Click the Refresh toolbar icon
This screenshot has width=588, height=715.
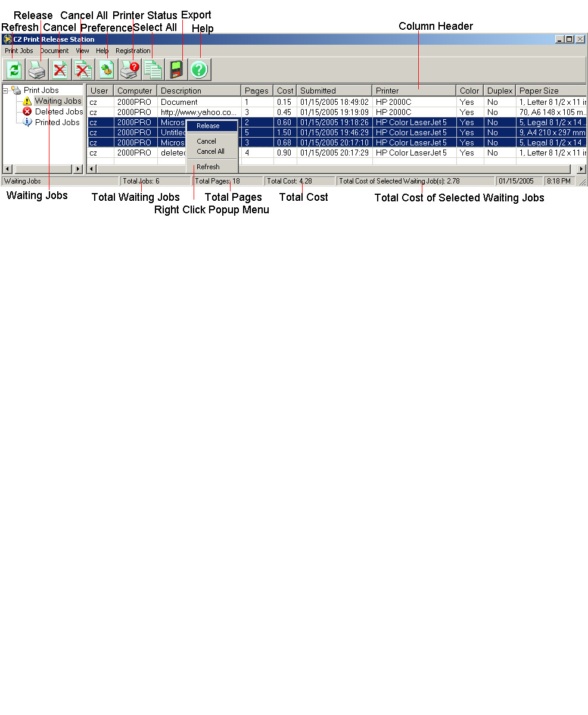14,70
